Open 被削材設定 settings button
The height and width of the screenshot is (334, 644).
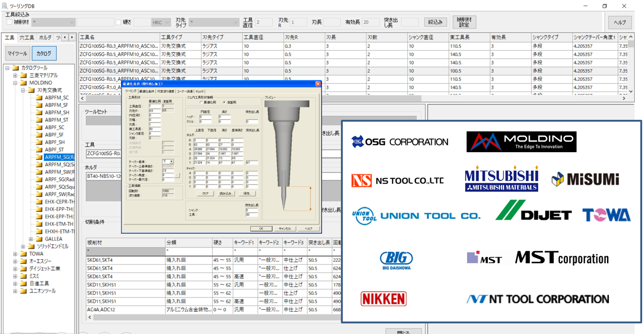pyautogui.click(x=465, y=22)
